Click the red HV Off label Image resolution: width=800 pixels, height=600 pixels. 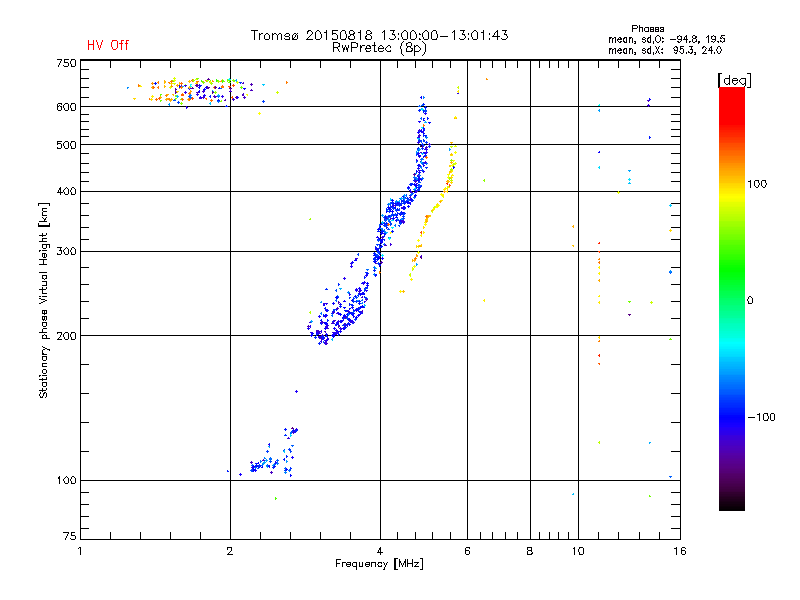click(108, 45)
